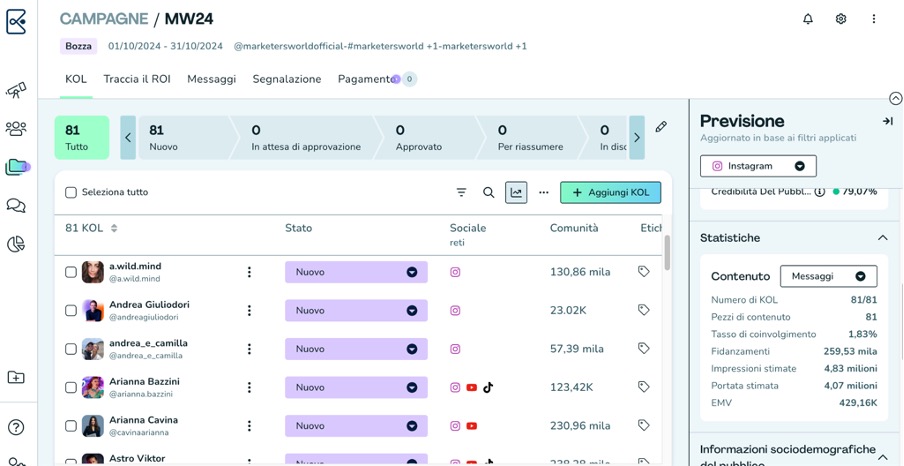Select the Approvato status stage
Image resolution: width=904 pixels, height=466 pixels.
[x=419, y=137]
